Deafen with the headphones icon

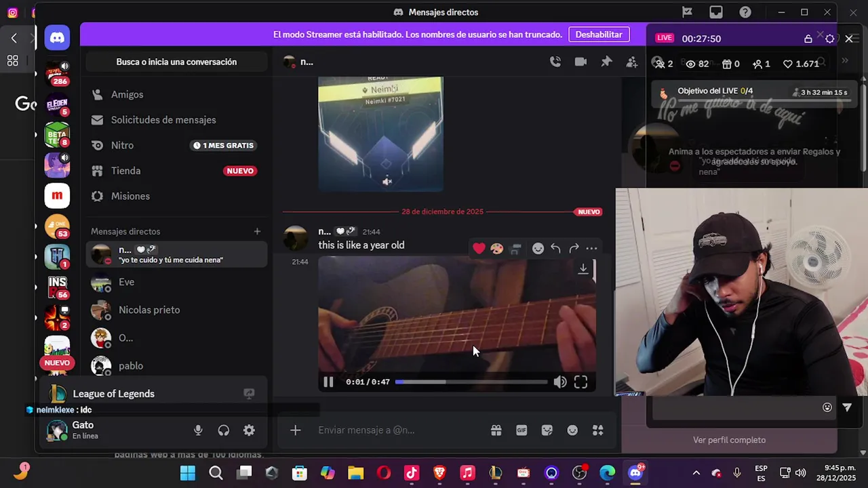pyautogui.click(x=224, y=430)
